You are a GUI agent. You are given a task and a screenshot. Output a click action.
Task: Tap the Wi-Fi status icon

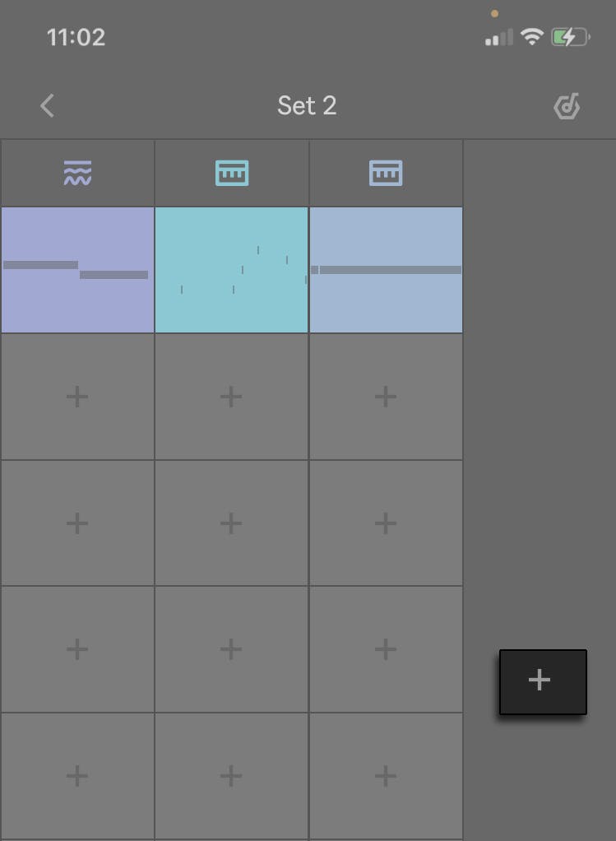coord(531,36)
